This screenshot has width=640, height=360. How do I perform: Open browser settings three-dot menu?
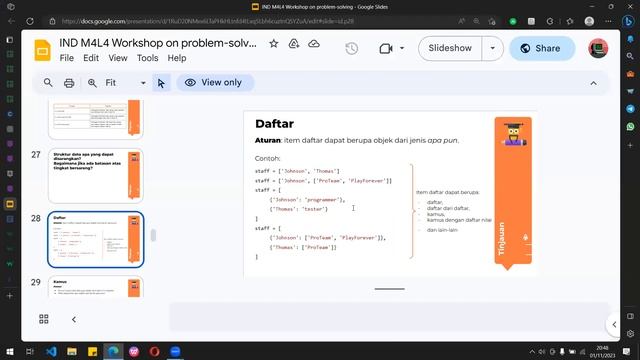[608, 21]
